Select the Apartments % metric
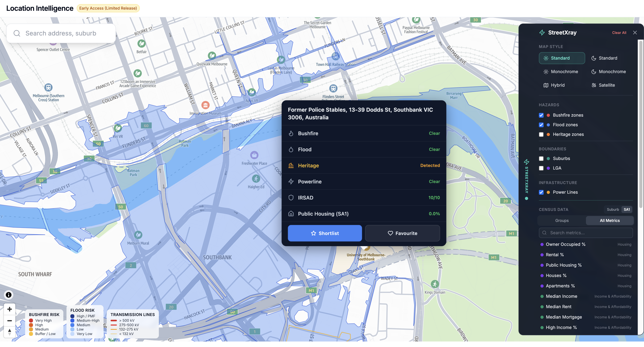 [x=586, y=286]
